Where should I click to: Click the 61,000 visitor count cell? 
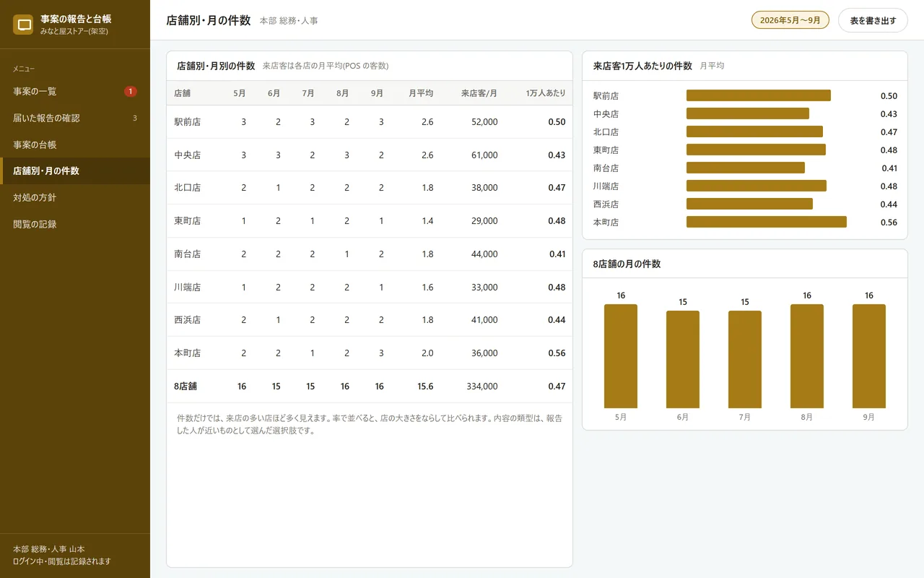[x=484, y=155]
